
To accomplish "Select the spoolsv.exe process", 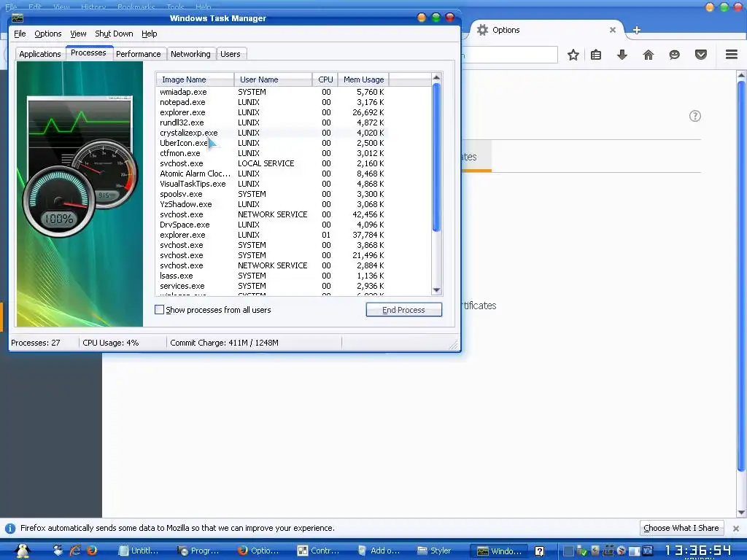I will click(271, 194).
